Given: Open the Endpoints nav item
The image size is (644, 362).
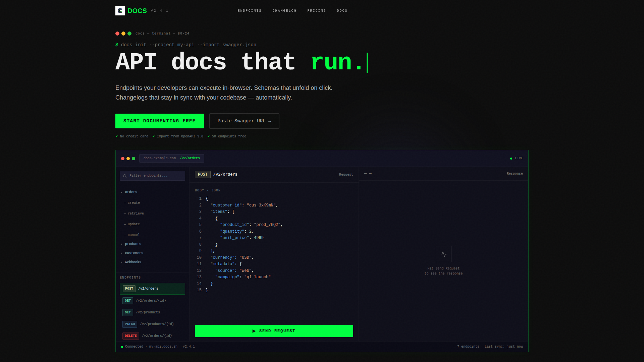Looking at the screenshot, I should 250,11.
